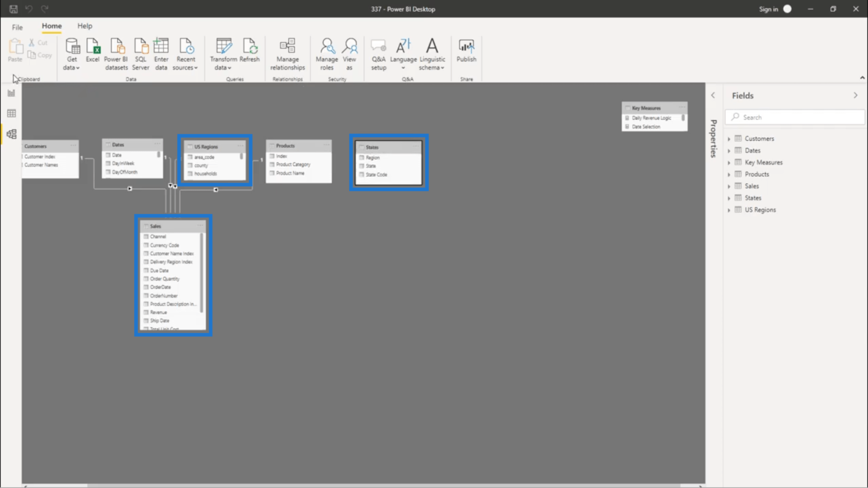Image resolution: width=868 pixels, height=488 pixels.
Task: Click the Cut command
Action: click(38, 42)
